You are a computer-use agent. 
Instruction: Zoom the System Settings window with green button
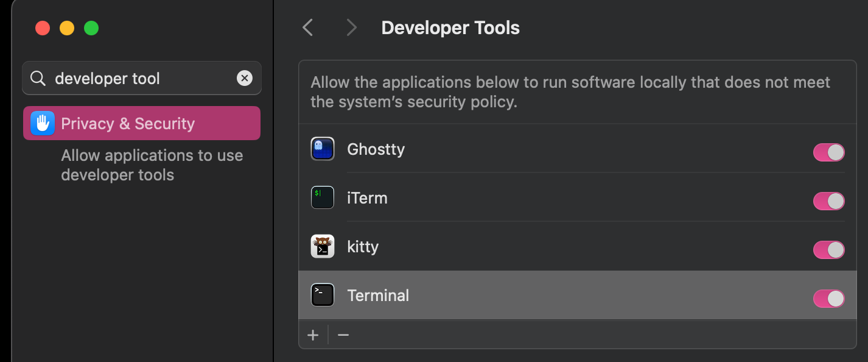(x=91, y=28)
